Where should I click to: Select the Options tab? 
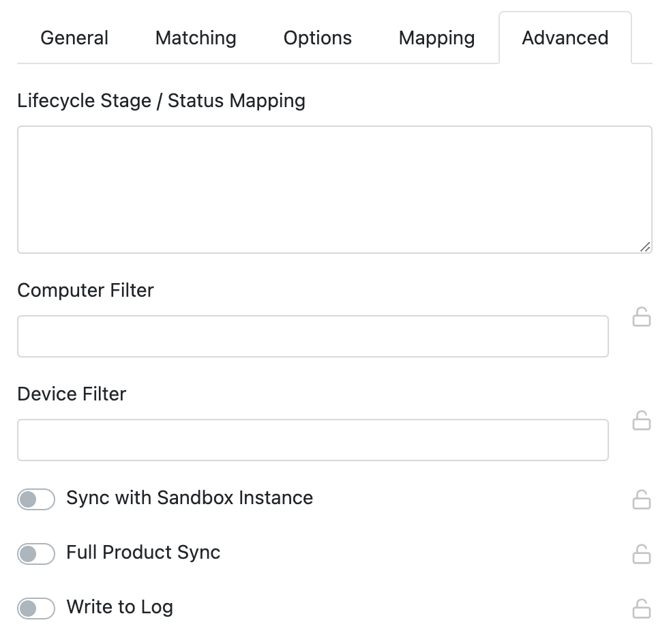[x=317, y=38]
